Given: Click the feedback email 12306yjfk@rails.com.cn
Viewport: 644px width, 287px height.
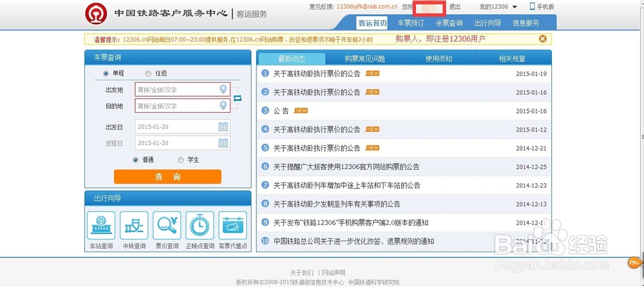Looking at the screenshot, I should (367, 6).
